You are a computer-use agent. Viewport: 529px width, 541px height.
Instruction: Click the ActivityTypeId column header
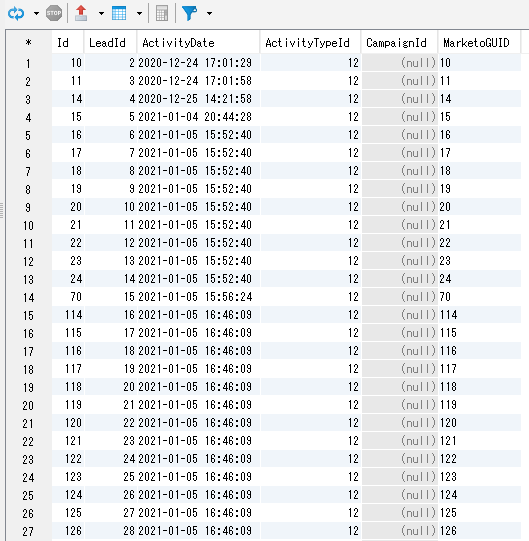[x=311, y=43]
